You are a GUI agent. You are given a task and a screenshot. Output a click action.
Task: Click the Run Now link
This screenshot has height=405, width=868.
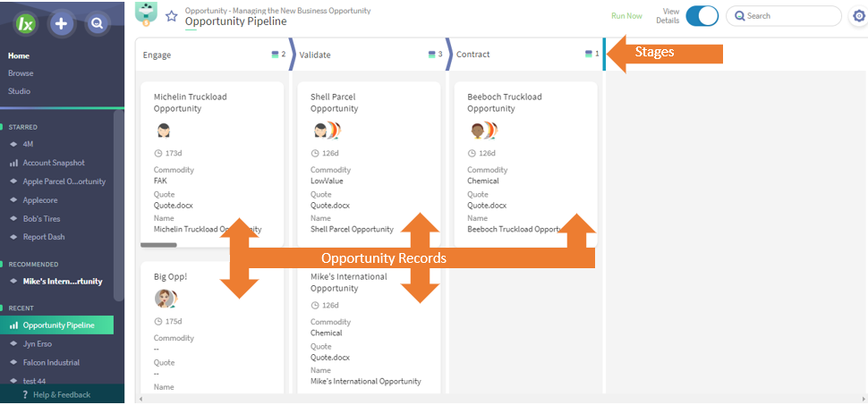point(626,16)
